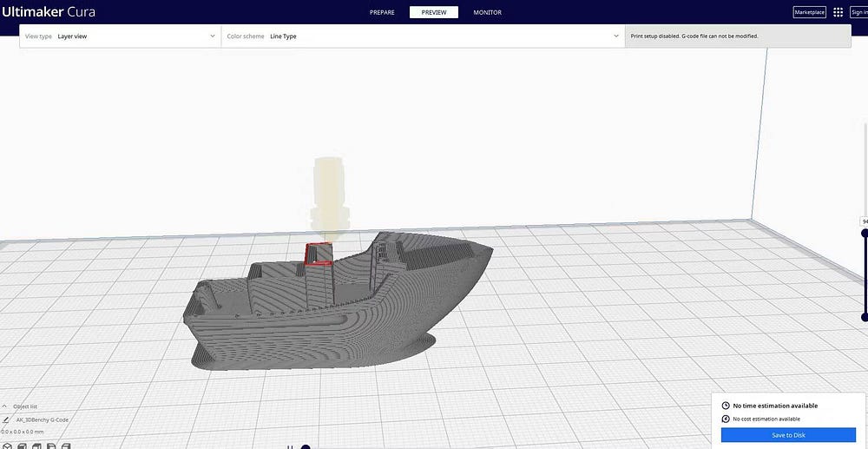The height and width of the screenshot is (449, 868).
Task: Click the Save to Disk button
Action: click(x=788, y=435)
